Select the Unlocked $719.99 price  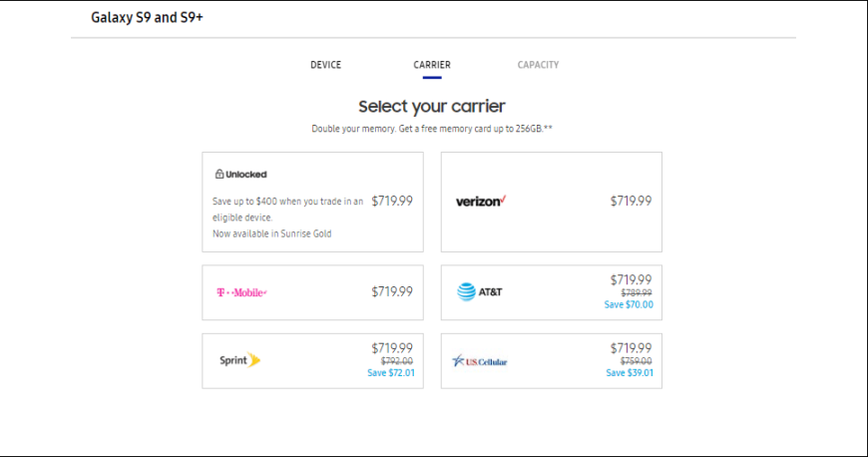[x=392, y=202]
